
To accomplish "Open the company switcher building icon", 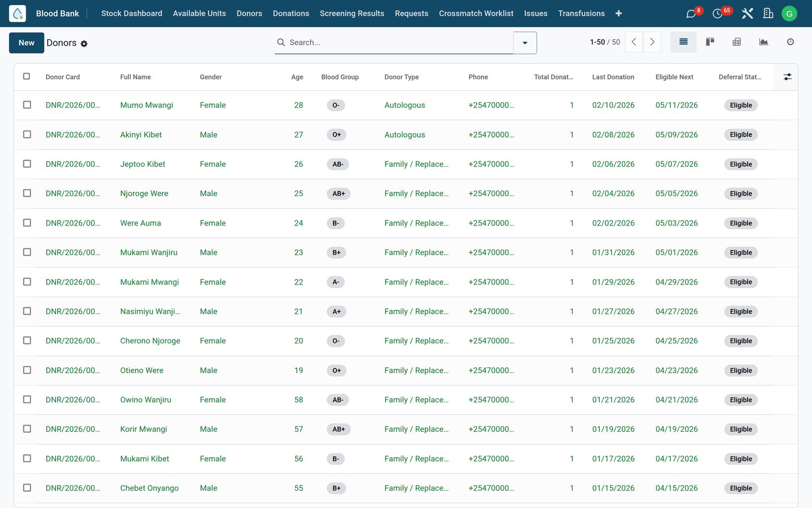I will (x=768, y=14).
